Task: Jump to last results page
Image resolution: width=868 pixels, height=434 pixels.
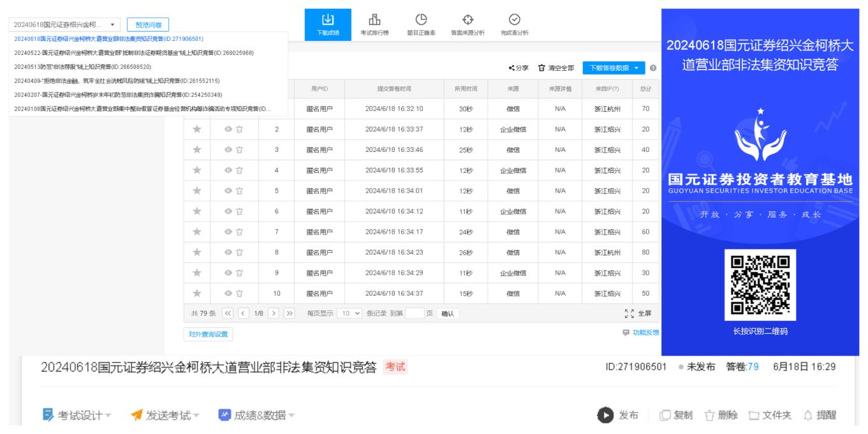Action: [x=289, y=313]
